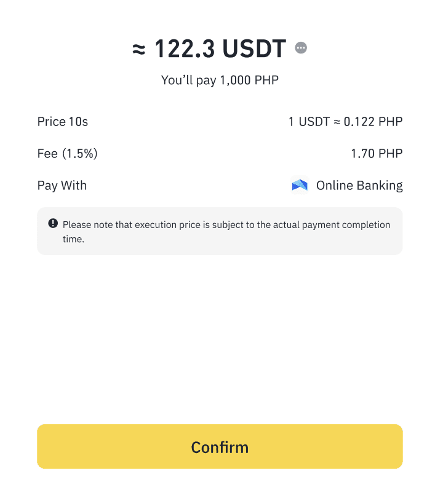Click the 122.3 amount figure in the heading
This screenshot has width=427, height=504.
pos(183,49)
